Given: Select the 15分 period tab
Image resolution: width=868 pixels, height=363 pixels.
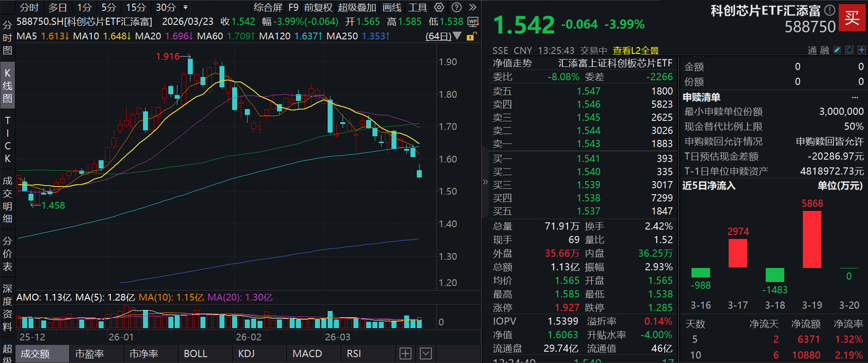Looking at the screenshot, I should [x=136, y=7].
